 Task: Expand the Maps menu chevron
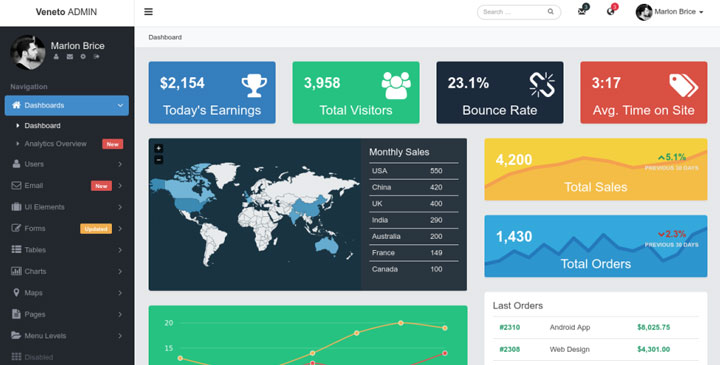(120, 292)
